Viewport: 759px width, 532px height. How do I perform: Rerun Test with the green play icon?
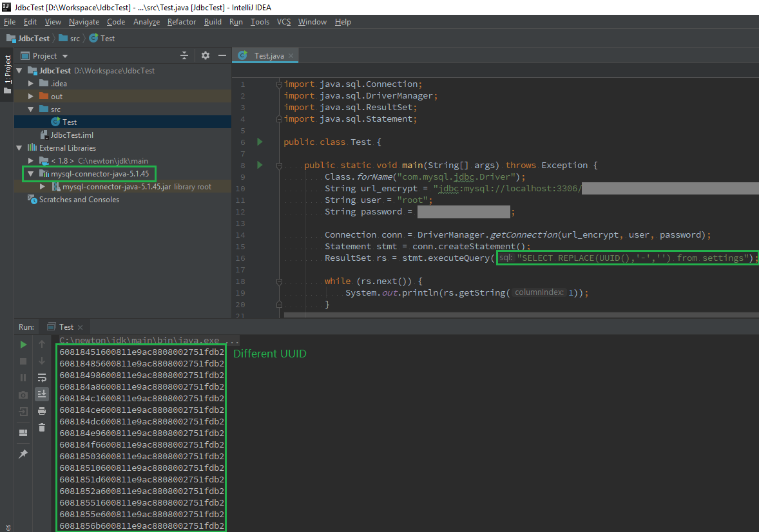[23, 345]
